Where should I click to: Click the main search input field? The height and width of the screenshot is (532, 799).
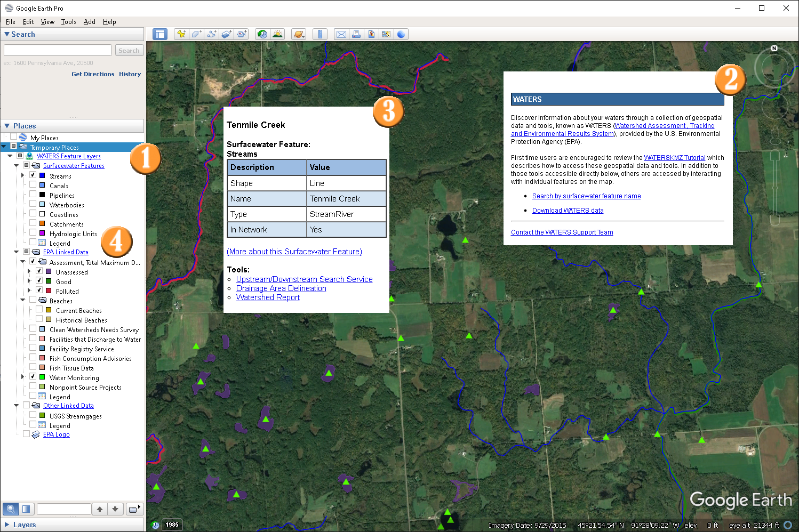pyautogui.click(x=58, y=50)
